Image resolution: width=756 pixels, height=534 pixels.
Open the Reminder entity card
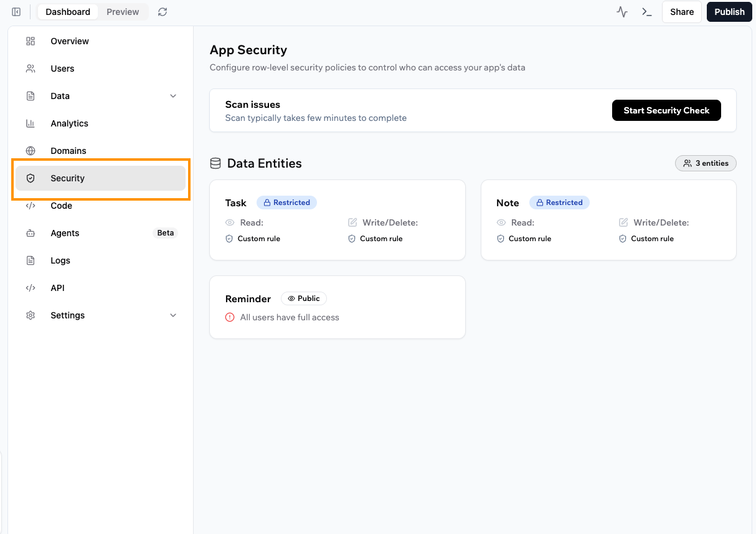point(337,307)
